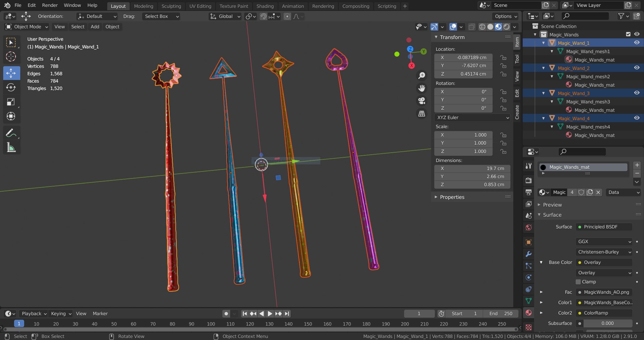Select wireframe viewport shading

(x=482, y=27)
